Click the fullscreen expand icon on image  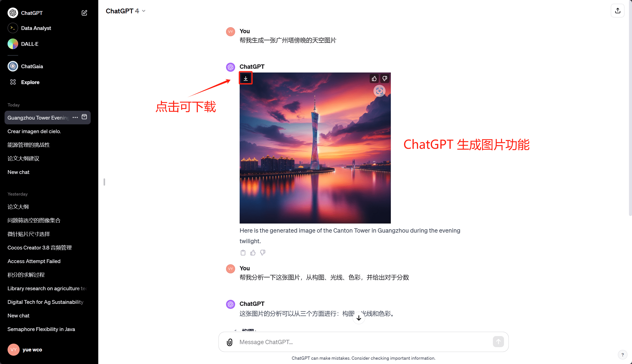[x=379, y=91]
